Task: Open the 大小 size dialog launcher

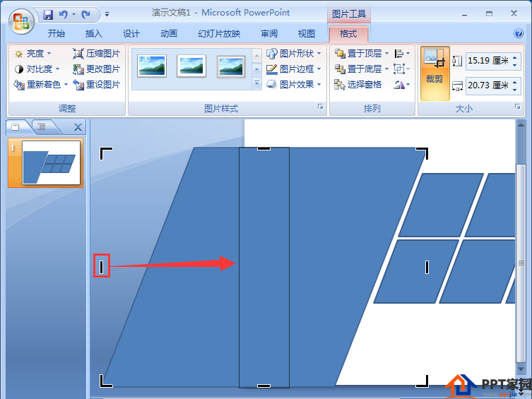Action: point(517,107)
